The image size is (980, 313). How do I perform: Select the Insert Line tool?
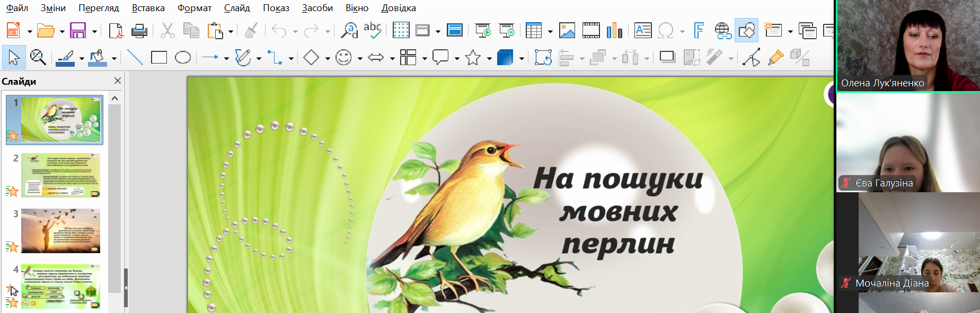coord(135,57)
